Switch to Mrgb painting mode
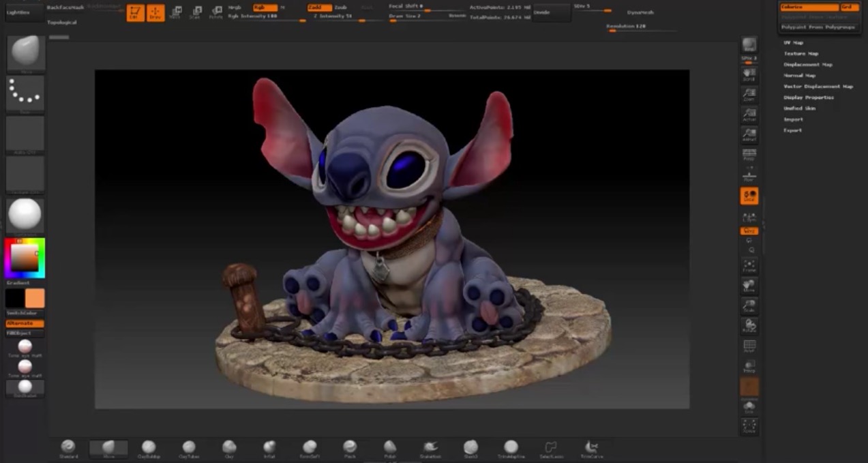The height and width of the screenshot is (463, 868). [x=235, y=7]
